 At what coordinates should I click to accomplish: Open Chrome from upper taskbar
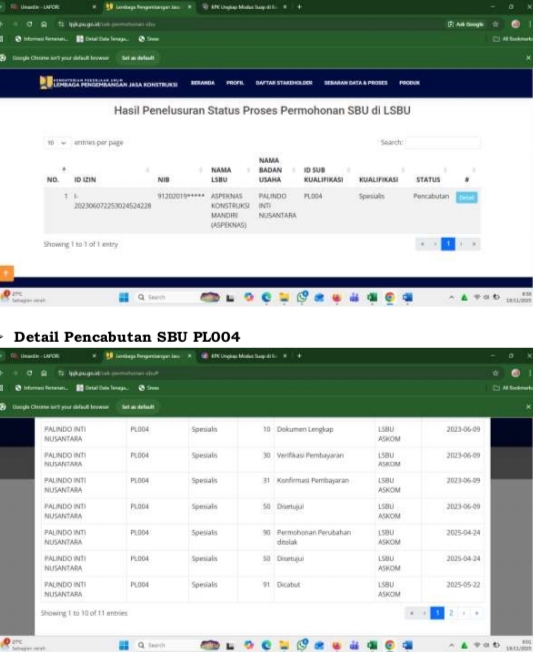tap(390, 297)
